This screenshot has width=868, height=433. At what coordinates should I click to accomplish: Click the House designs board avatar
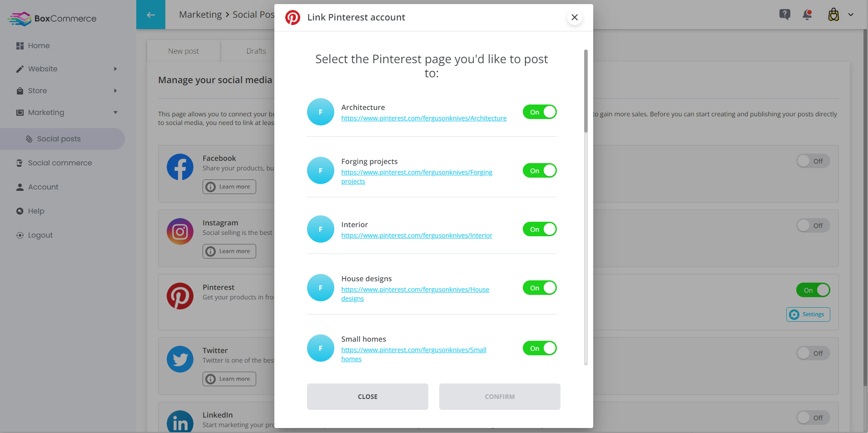[x=321, y=288]
